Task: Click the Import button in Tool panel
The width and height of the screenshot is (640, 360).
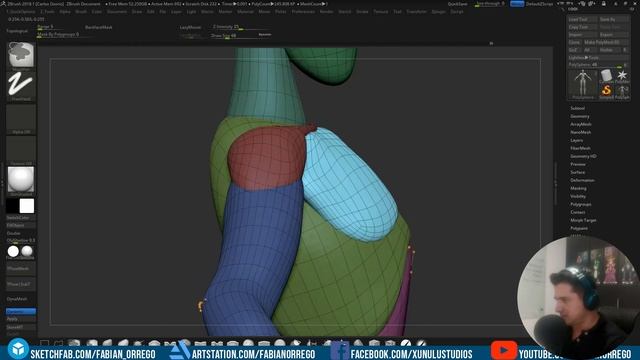Action: [x=582, y=35]
